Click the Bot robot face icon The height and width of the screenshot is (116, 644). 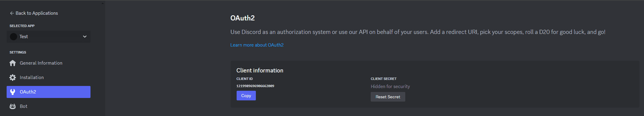pyautogui.click(x=13, y=106)
